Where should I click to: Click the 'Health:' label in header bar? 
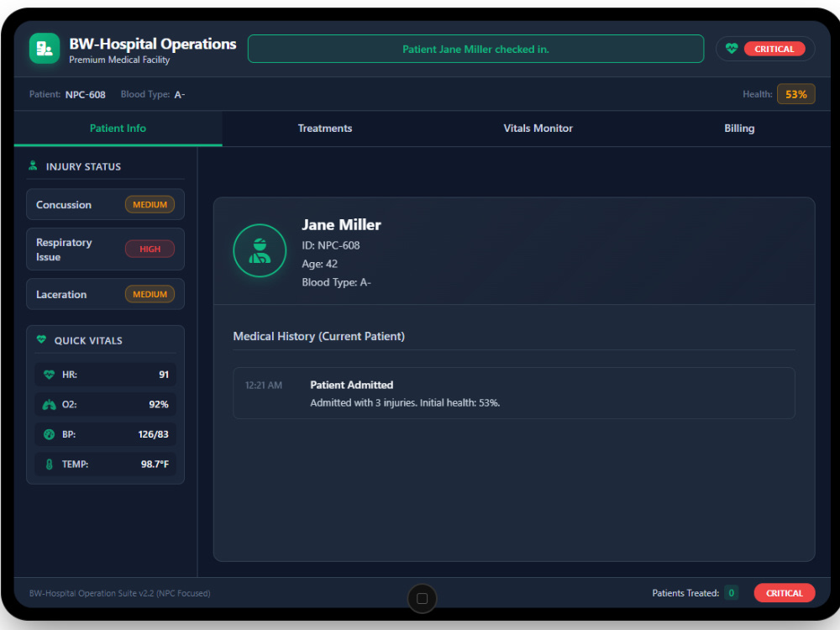point(757,94)
